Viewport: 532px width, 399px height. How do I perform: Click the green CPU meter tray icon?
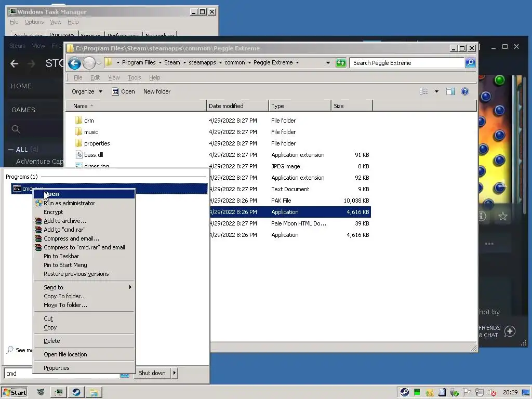click(417, 392)
